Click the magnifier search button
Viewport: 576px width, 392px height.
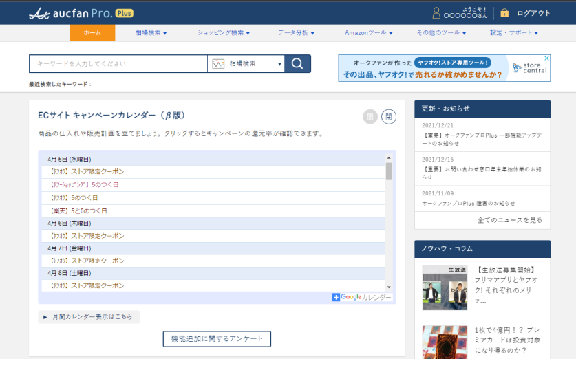point(297,63)
